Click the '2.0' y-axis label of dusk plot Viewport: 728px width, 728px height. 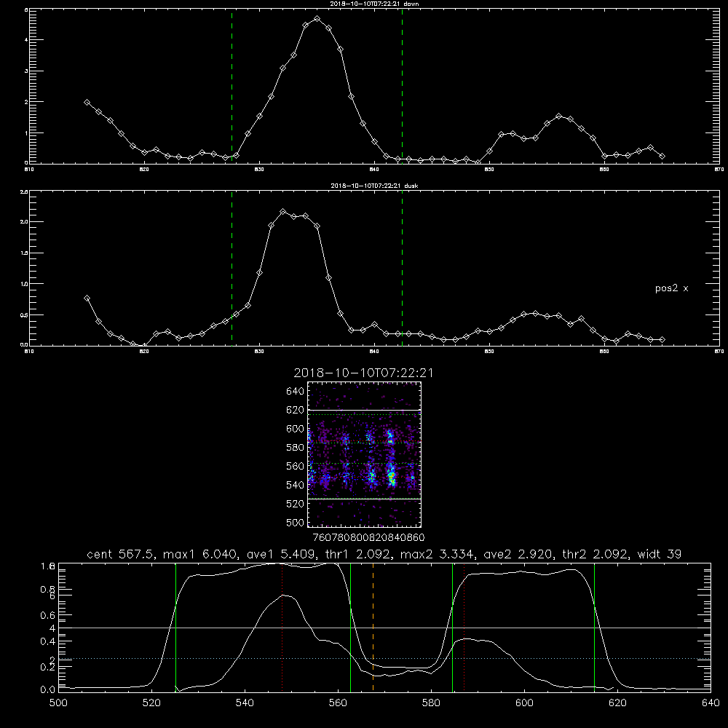coord(24,222)
